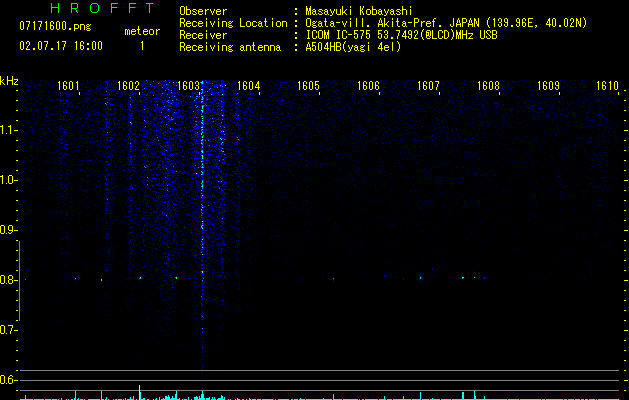The image size is (629, 400).
Task: Click time axis label 1608
Action: click(488, 86)
